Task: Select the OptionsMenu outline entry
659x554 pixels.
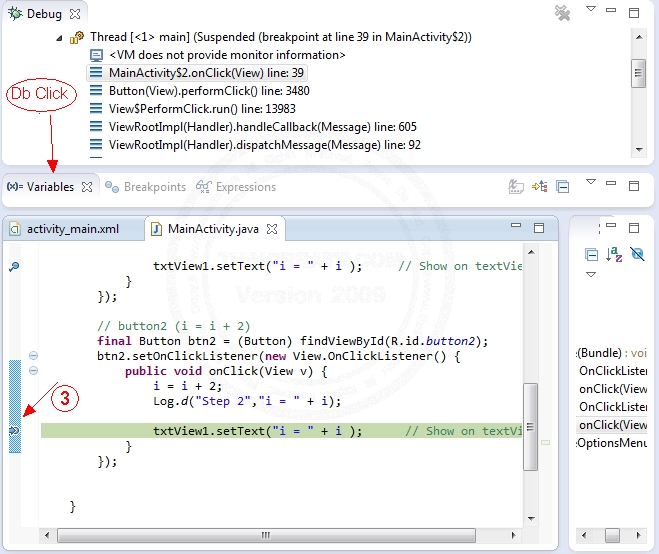Action: pos(611,443)
